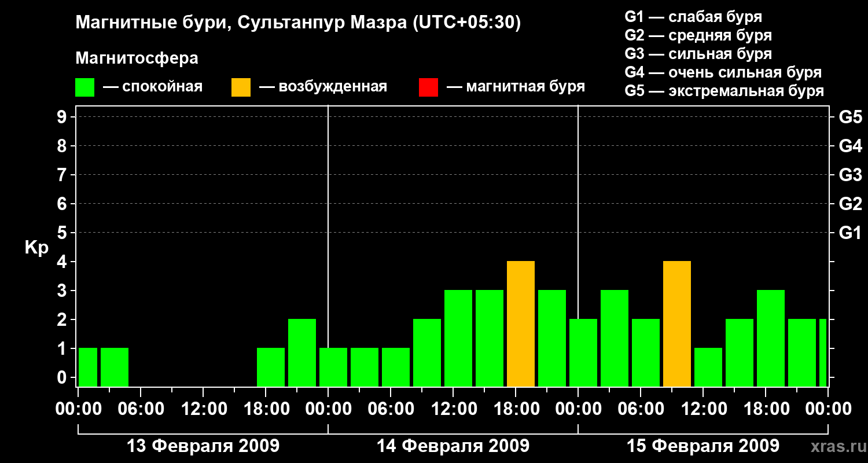Click the green Kp 2 bar on 13 February
Image resolution: width=868 pixels, height=463 pixels.
(x=302, y=353)
